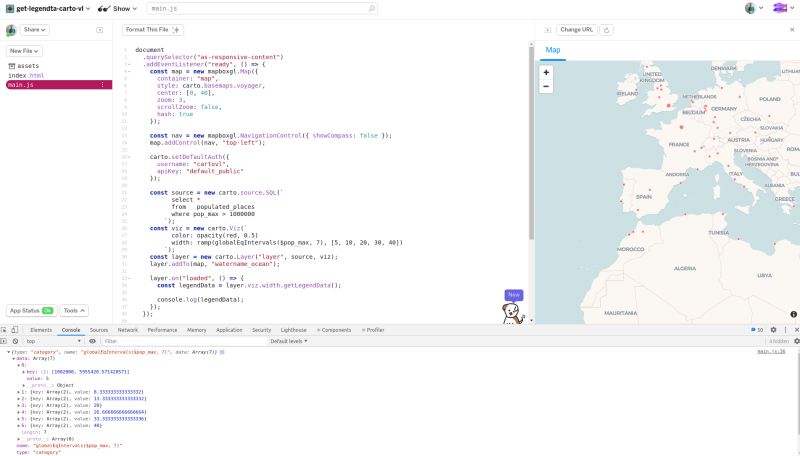Zoom out on the map
Screen dimensions: 800x456
click(x=546, y=86)
